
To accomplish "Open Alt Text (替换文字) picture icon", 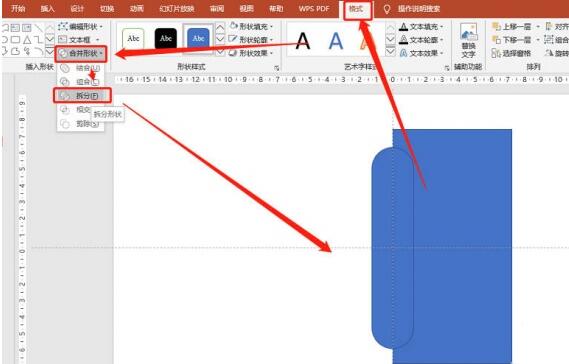I will coord(468,32).
